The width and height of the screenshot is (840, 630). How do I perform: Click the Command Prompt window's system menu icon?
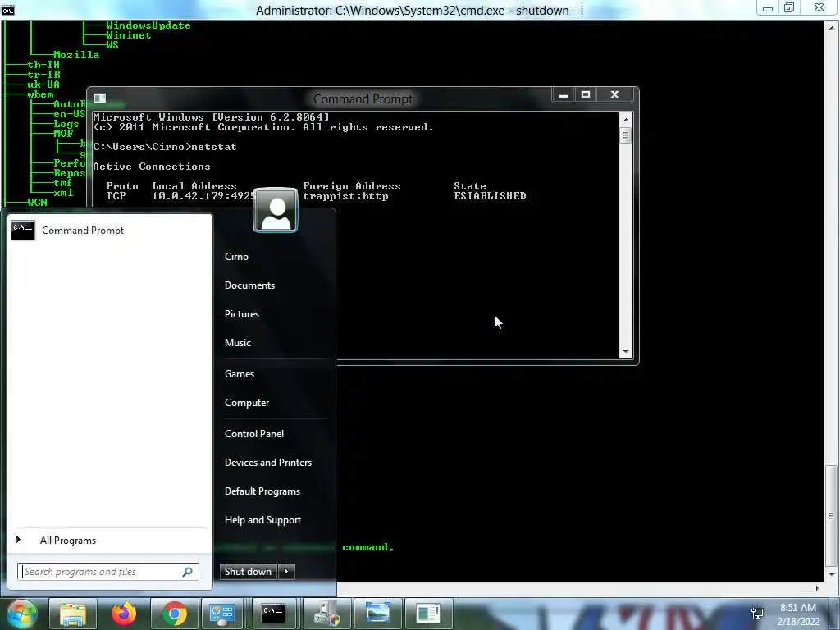[x=99, y=98]
